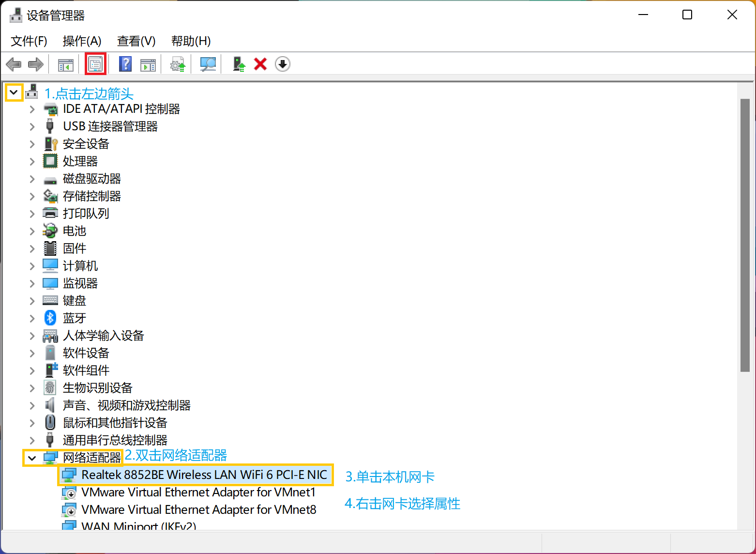Image resolution: width=756 pixels, height=554 pixels.
Task: Select the 磁盘驱动器 label
Action: tap(92, 179)
